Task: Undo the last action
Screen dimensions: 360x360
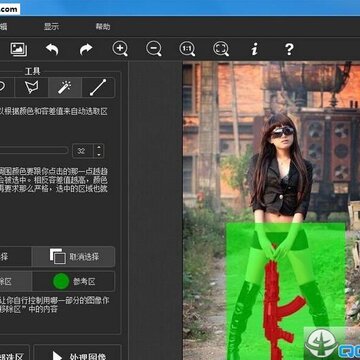Action: click(x=52, y=49)
